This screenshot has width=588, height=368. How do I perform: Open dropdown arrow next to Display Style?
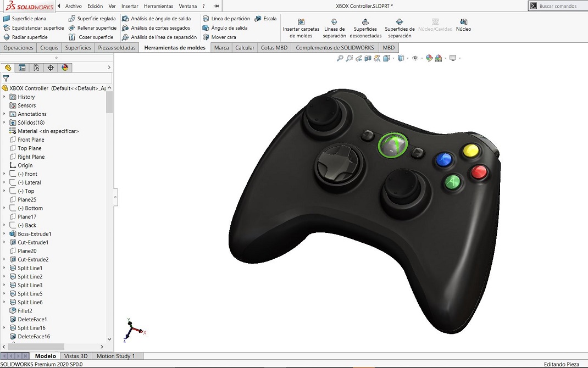408,58
